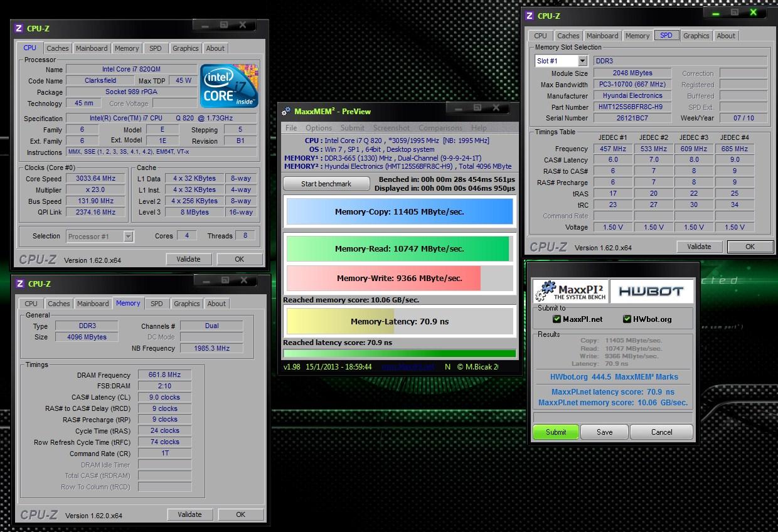The image size is (778, 532).
Task: Open the Caches tab in the SPD CPU-Z window
Action: pos(568,36)
